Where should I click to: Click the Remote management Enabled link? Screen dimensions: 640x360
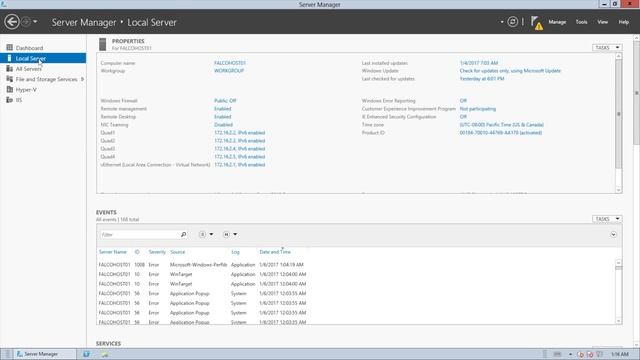click(x=222, y=109)
